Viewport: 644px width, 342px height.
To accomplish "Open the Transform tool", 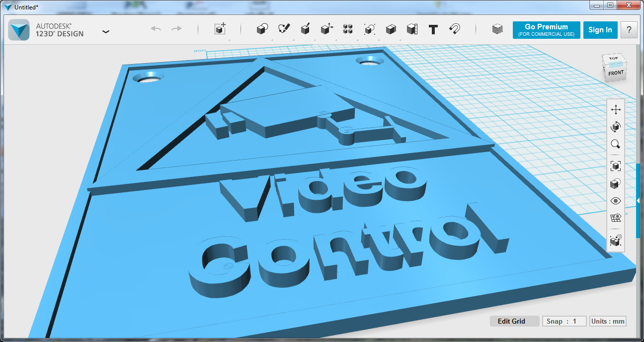I will [220, 29].
